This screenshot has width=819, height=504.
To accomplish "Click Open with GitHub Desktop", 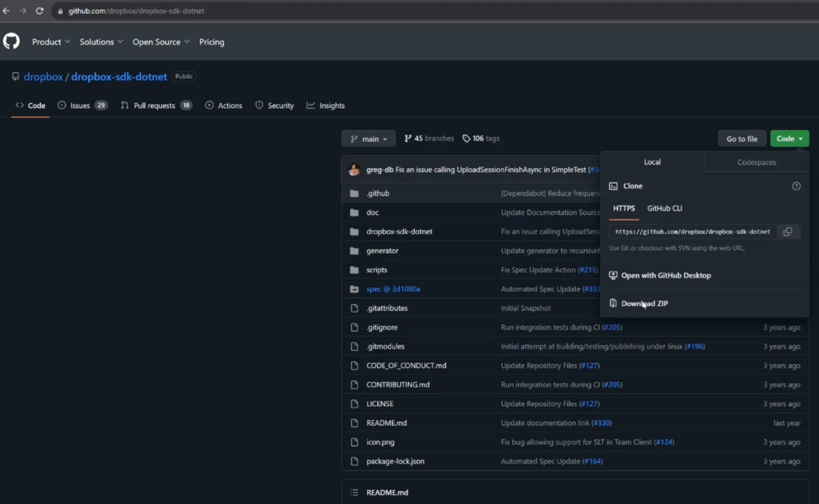I will 666,275.
